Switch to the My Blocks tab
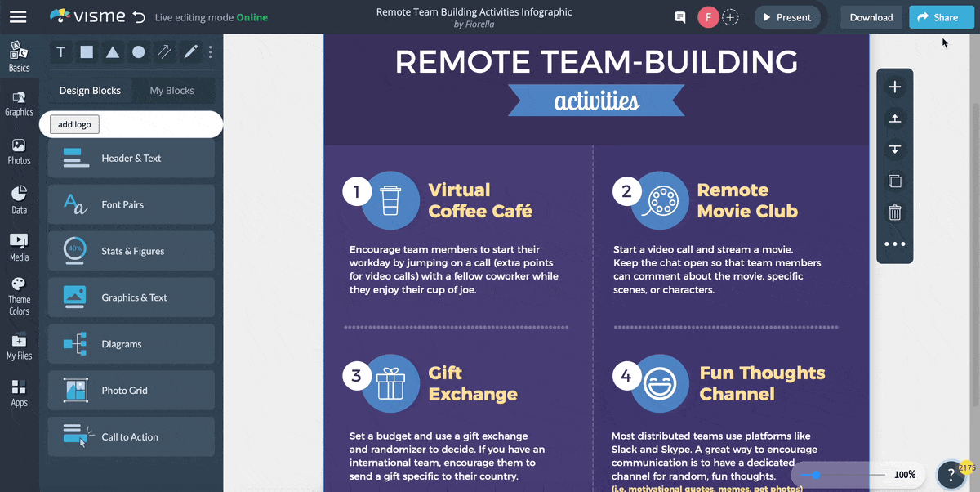Screen dimensions: 980x492 click(171, 91)
